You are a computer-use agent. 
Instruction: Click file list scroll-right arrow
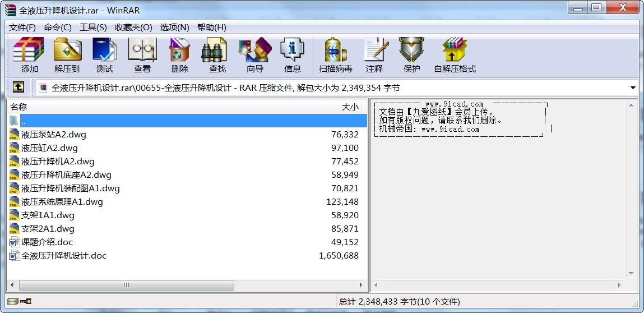click(x=362, y=285)
